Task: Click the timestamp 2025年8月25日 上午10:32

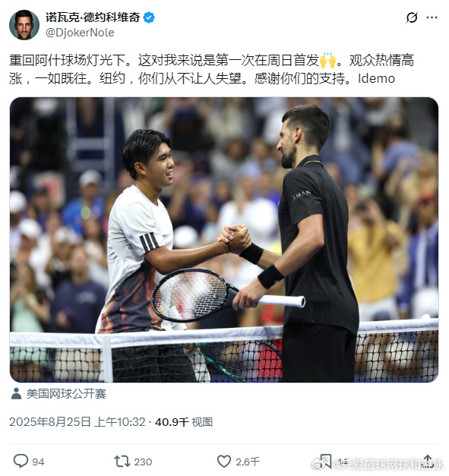Action: tap(77, 422)
